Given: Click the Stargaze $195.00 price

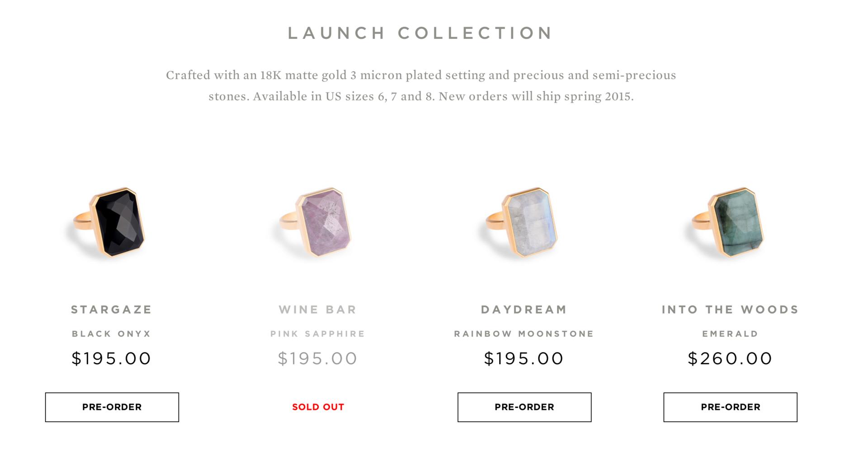Looking at the screenshot, I should pos(112,359).
